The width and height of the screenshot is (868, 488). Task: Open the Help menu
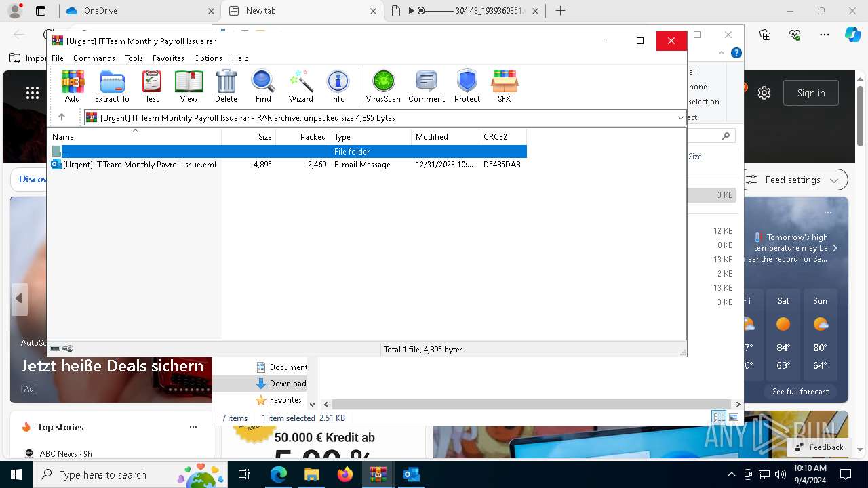coord(240,58)
